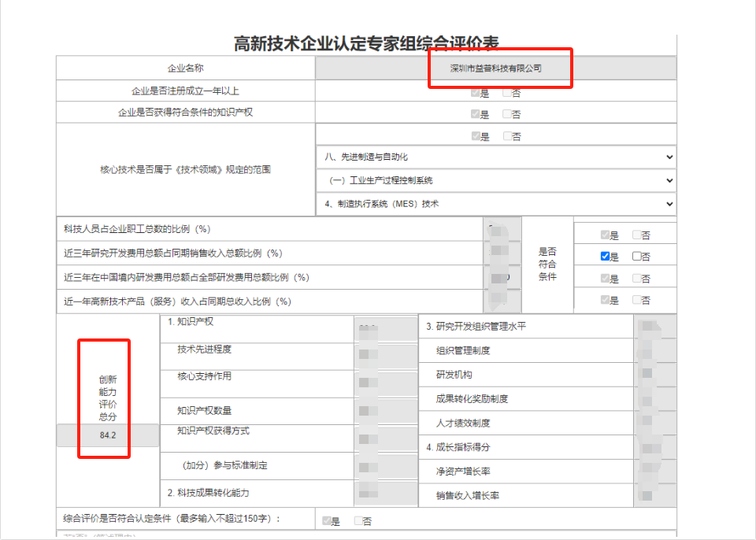The height and width of the screenshot is (540, 756).
Task: Click the 知识产权数量 score field
Action: (x=386, y=410)
